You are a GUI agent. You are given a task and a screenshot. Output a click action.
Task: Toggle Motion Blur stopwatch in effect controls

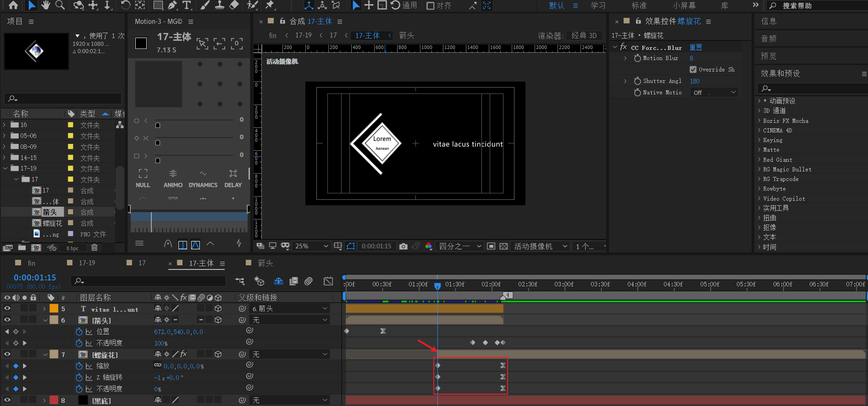(637, 58)
